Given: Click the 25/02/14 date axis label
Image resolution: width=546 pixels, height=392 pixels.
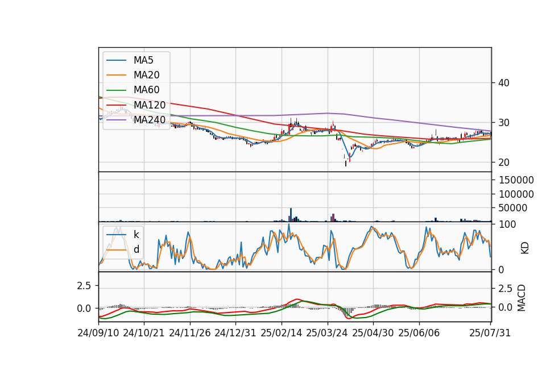Looking at the screenshot, I should click(x=282, y=333).
